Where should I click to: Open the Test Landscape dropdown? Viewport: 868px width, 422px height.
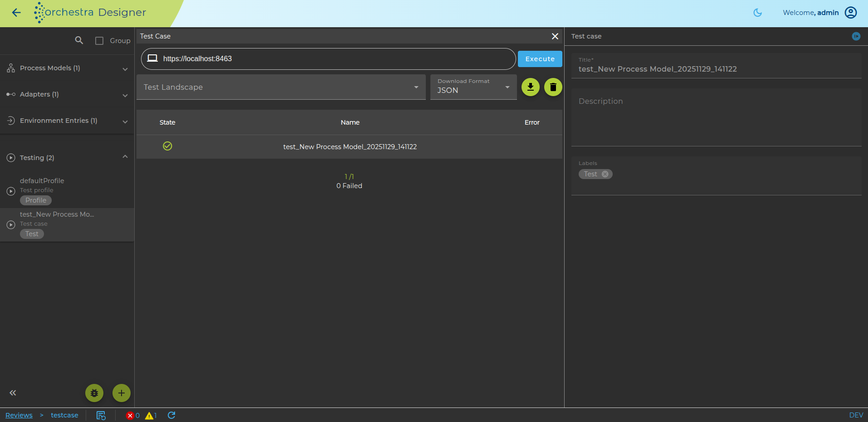281,87
